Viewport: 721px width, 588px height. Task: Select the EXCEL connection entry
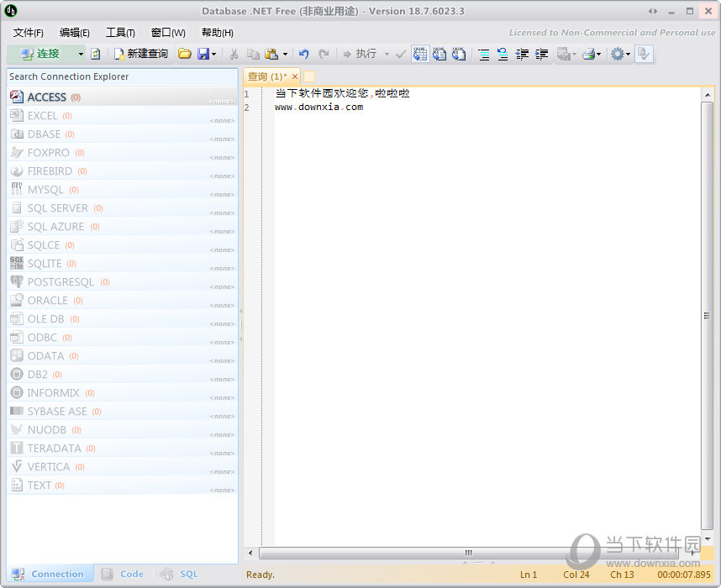pos(123,115)
